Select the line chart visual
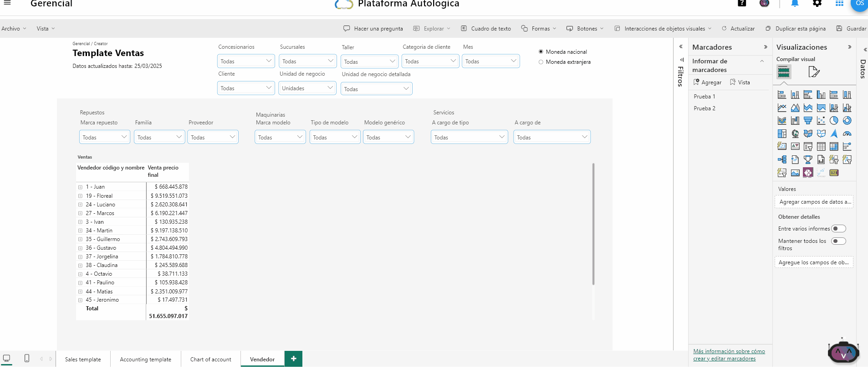868x370 pixels. [x=782, y=108]
